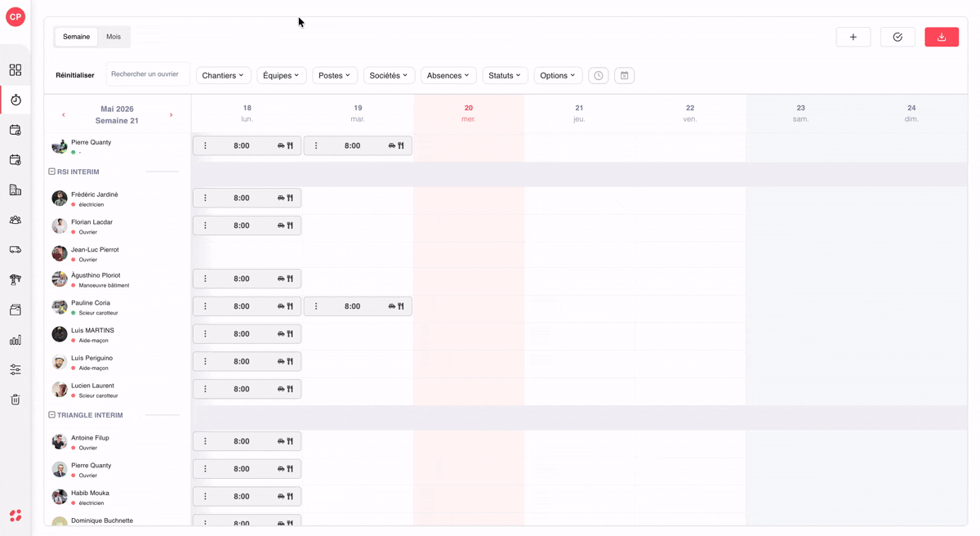Open the bar chart statistics icon
Screen dimensions: 980x536
pos(16,340)
